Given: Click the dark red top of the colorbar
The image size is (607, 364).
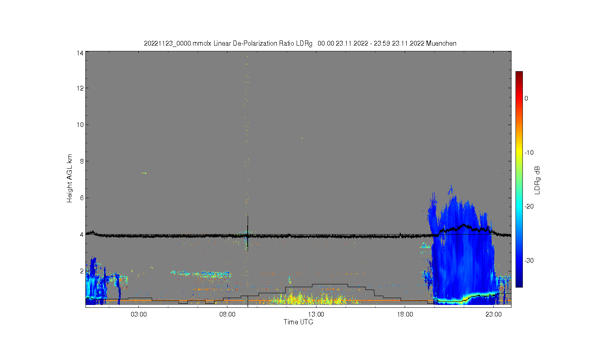Looking at the screenshot, I should click(x=519, y=74).
